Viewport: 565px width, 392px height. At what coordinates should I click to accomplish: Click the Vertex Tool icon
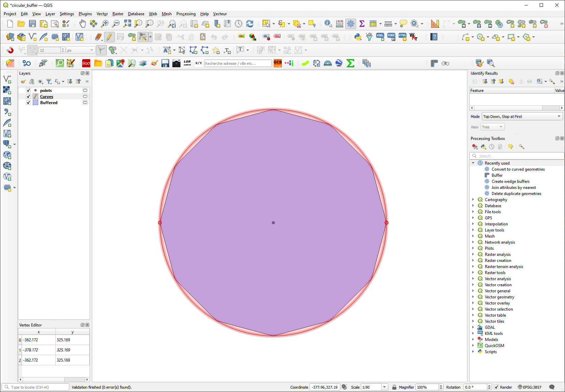coord(143,37)
